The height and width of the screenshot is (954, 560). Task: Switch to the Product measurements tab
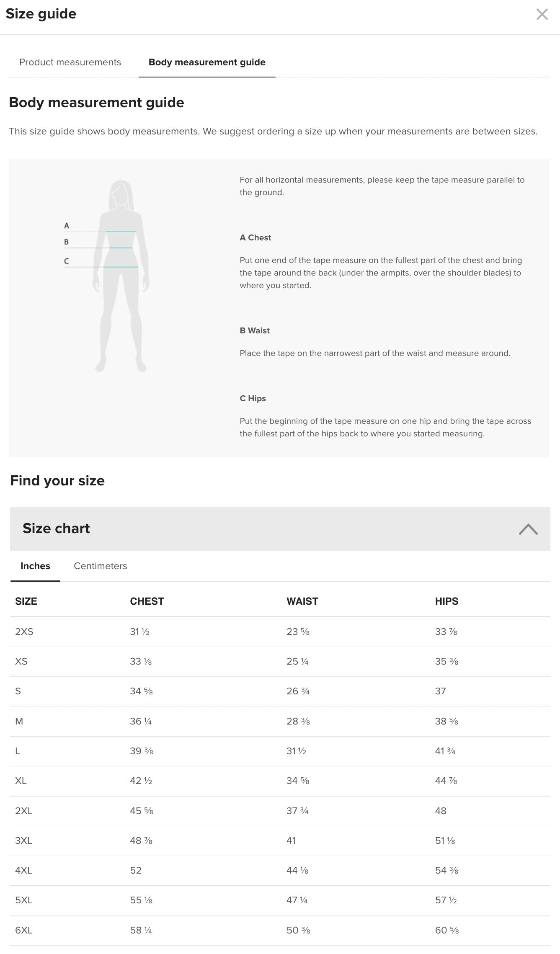click(x=70, y=62)
